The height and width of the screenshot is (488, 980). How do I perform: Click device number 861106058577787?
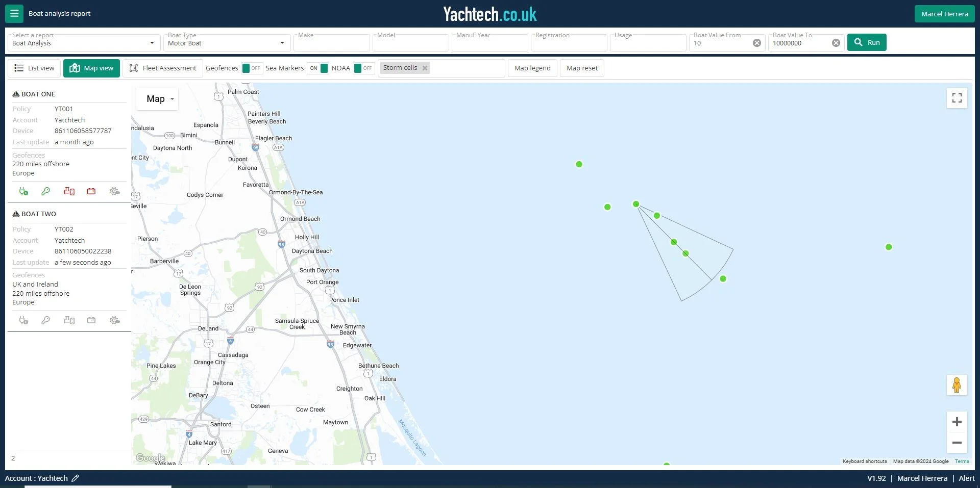coord(83,131)
